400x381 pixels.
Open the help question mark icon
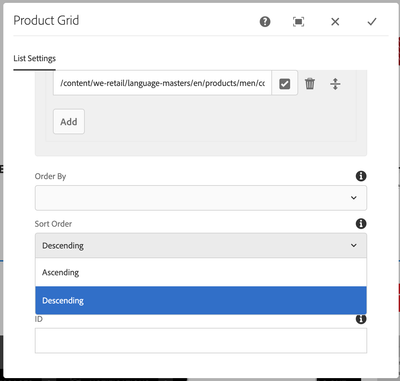(265, 22)
